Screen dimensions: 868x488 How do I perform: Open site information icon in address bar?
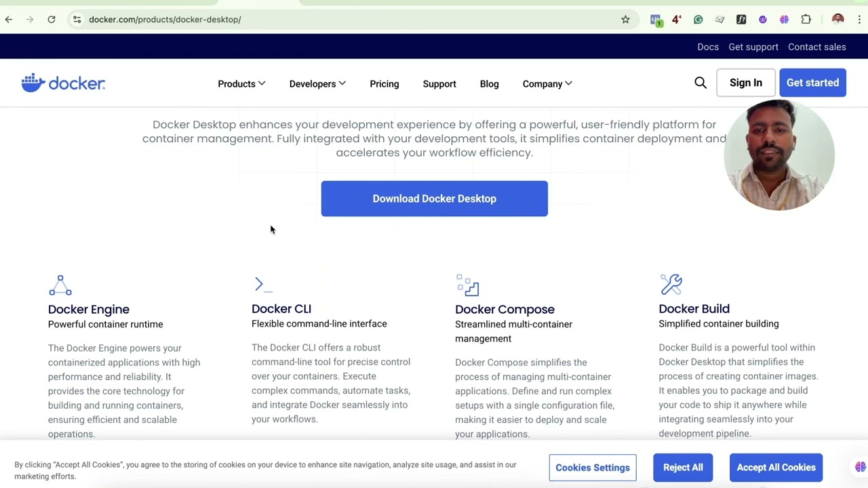pos(77,20)
